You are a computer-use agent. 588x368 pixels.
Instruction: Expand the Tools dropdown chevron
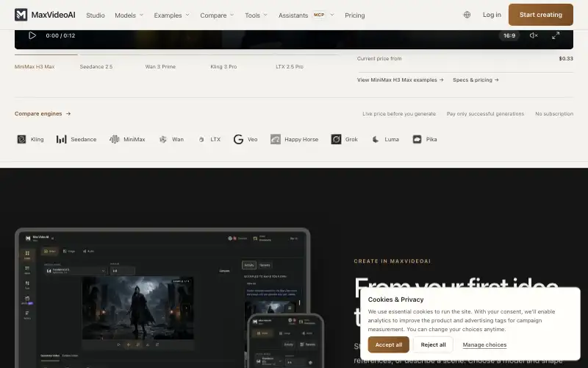[x=265, y=15]
